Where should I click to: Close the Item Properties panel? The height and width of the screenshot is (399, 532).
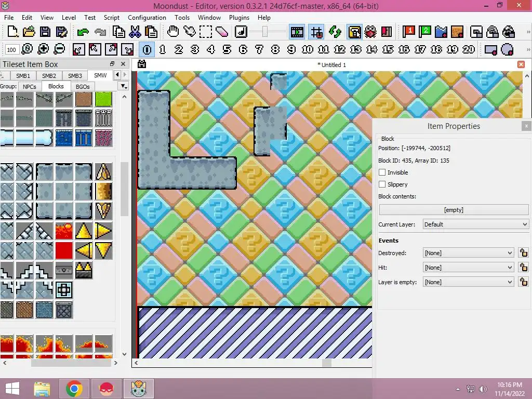pyautogui.click(x=526, y=126)
